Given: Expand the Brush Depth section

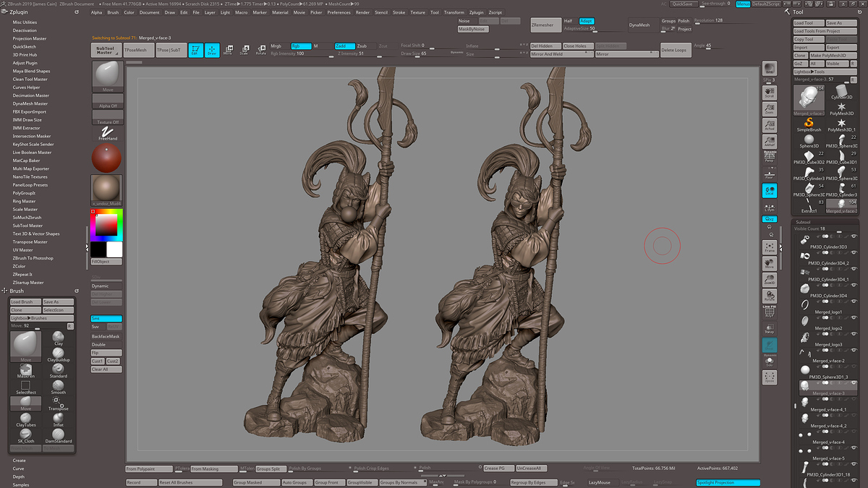Looking at the screenshot, I should pyautogui.click(x=18, y=476).
